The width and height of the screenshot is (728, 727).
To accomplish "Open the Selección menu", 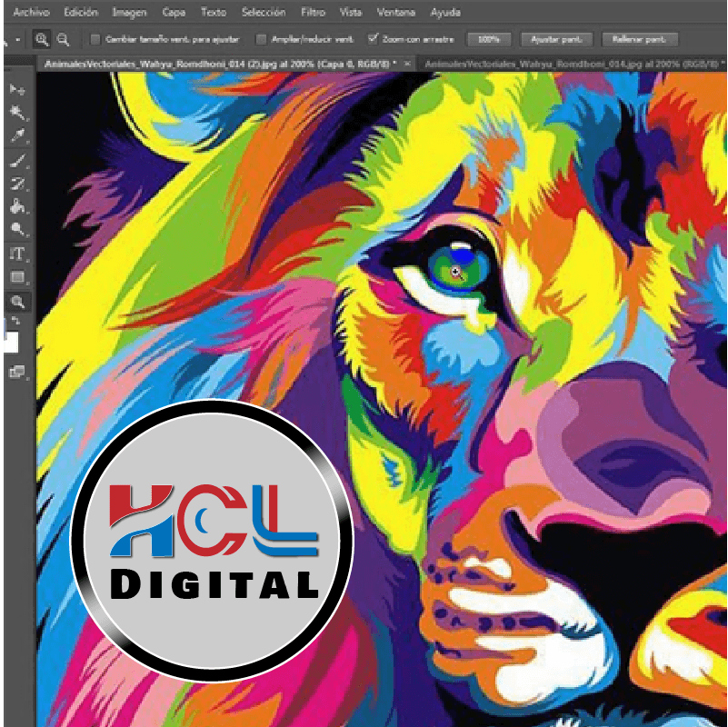I will (x=264, y=13).
